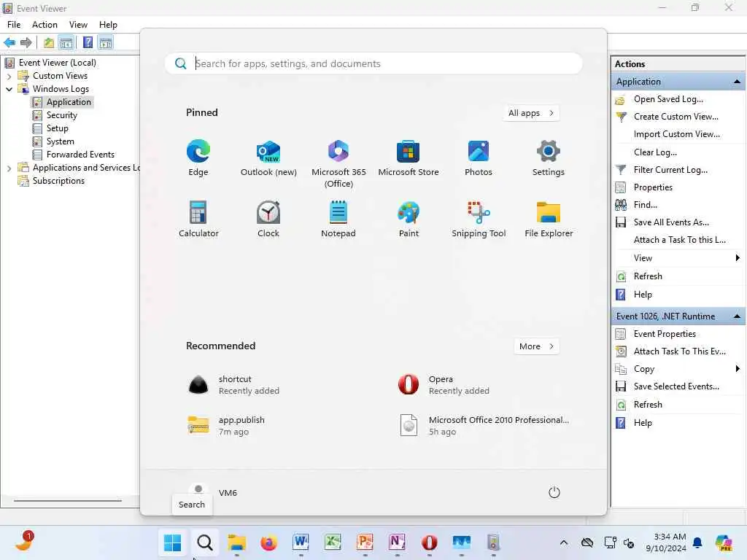Launch Outlook (new) from pinned apps
The width and height of the screenshot is (747, 560).
click(268, 158)
